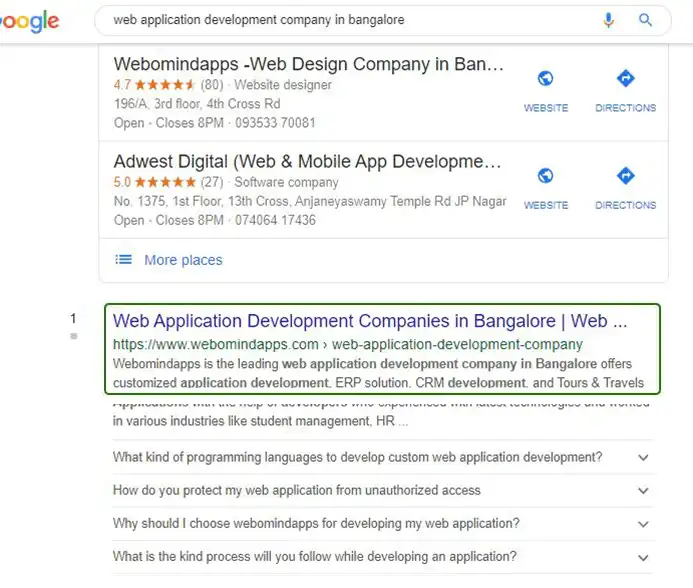Open Web Application Development Companies in Bangalore result
The width and height of the screenshot is (693, 588).
pos(370,321)
